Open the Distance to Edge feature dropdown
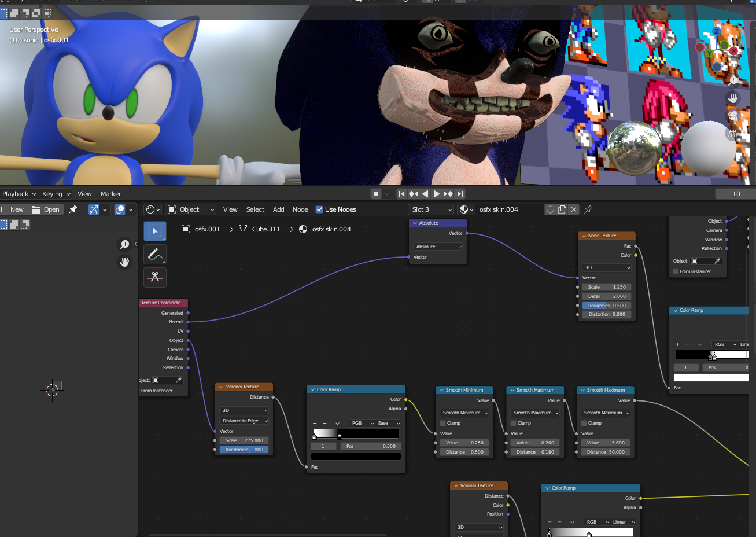The width and height of the screenshot is (756, 537). click(x=245, y=421)
